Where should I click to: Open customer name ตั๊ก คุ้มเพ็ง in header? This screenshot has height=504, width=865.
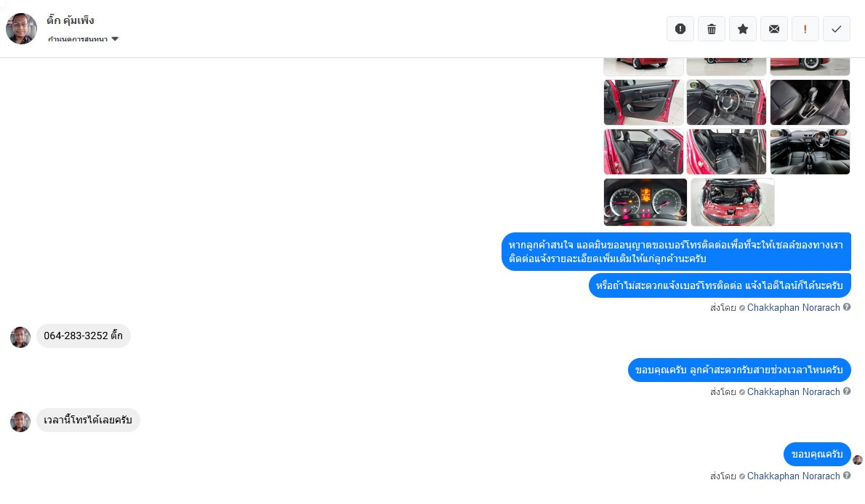(71, 20)
